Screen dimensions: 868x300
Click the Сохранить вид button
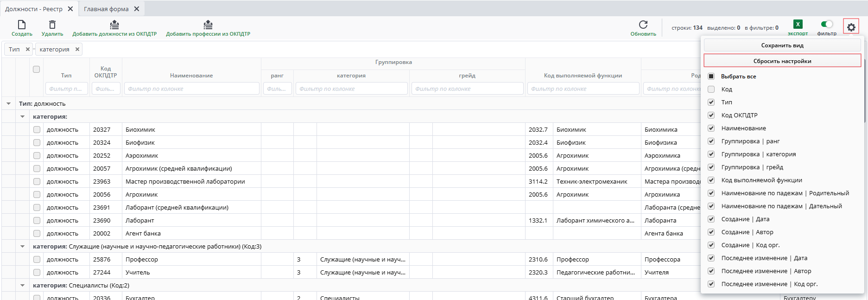pos(782,45)
